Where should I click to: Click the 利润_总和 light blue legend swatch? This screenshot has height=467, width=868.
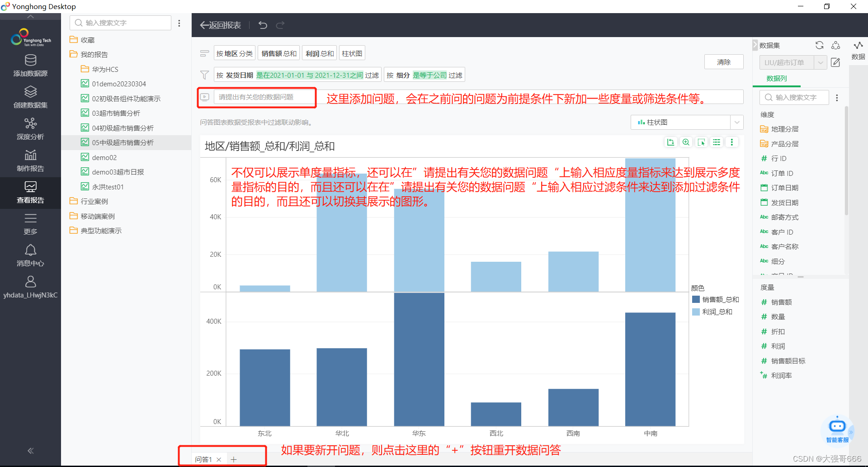[x=696, y=312]
